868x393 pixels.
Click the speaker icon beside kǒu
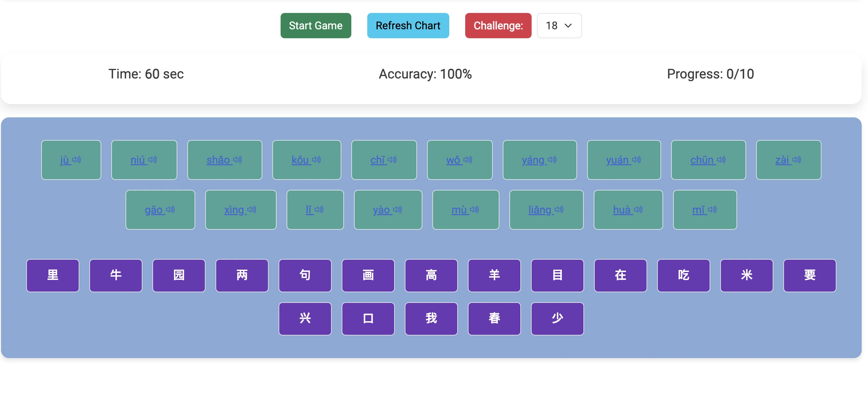point(316,160)
